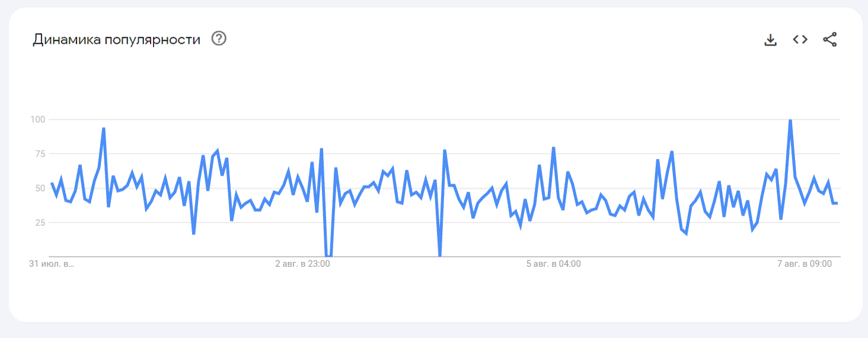
Task: Click the highest peak reaching 100
Action: pos(790,120)
